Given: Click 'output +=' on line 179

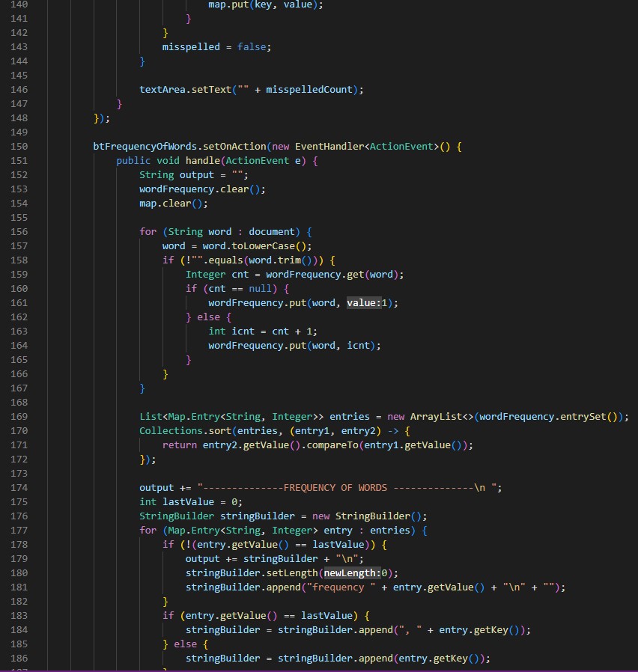Looking at the screenshot, I should pos(211,559).
